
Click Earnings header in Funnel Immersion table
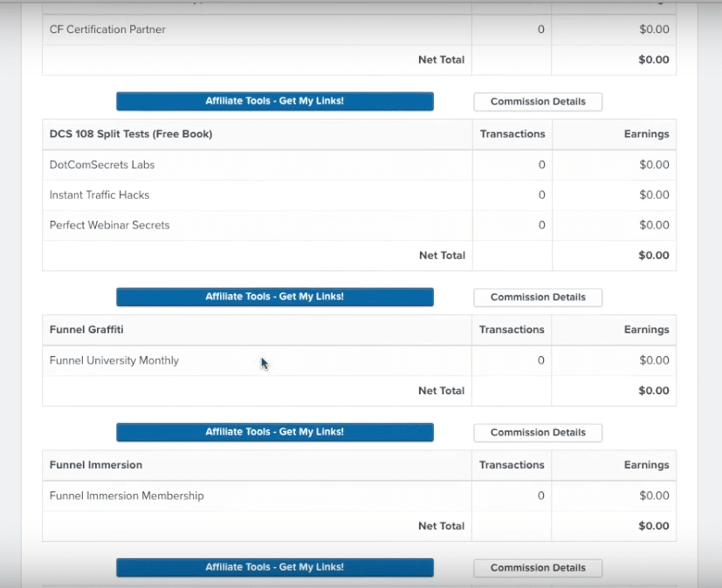click(x=647, y=465)
